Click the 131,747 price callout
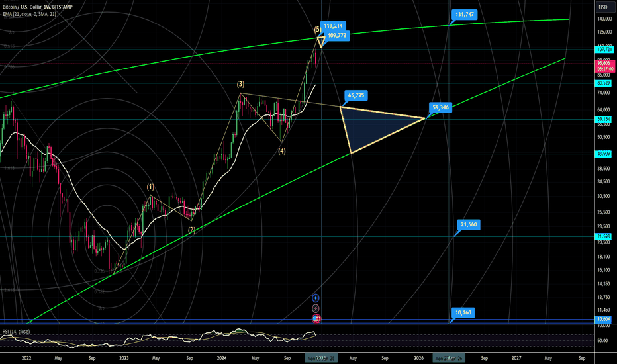Image resolution: width=617 pixels, height=364 pixels. point(464,15)
